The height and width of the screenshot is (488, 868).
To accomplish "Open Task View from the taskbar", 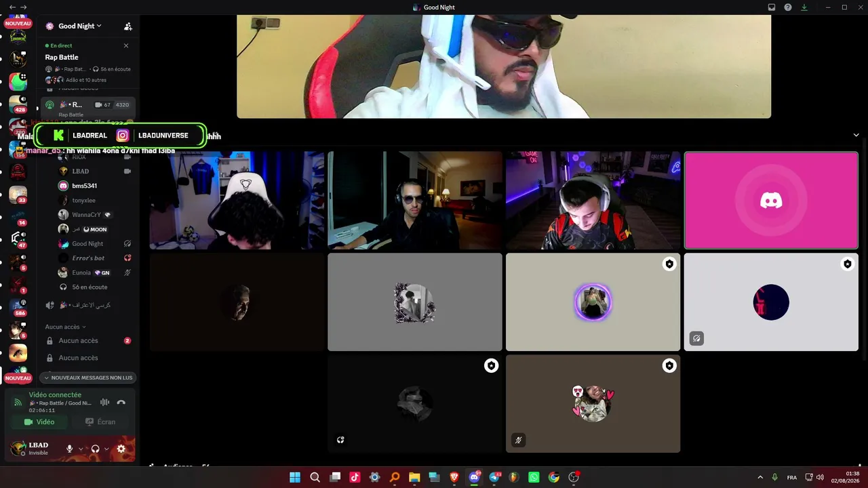I will (x=335, y=477).
